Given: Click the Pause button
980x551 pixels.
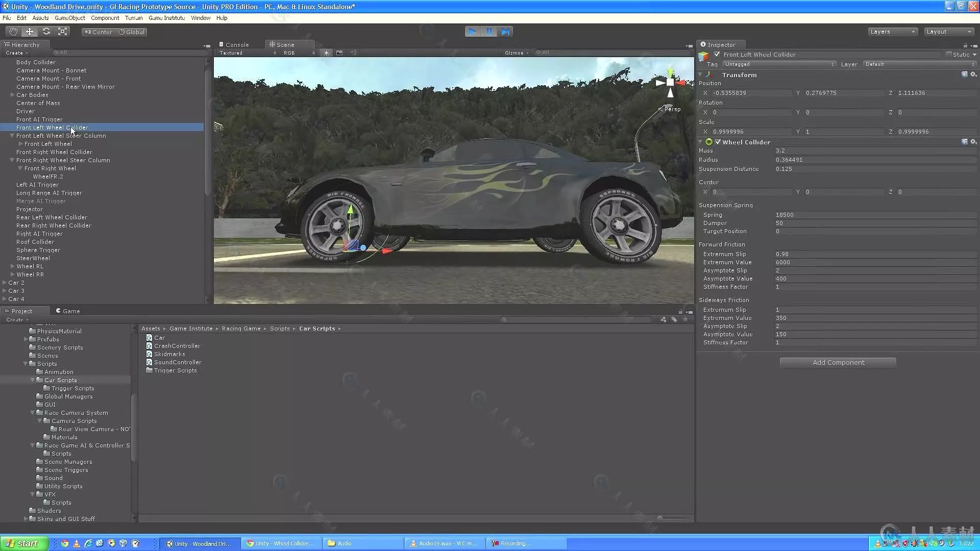Looking at the screenshot, I should (x=489, y=32).
